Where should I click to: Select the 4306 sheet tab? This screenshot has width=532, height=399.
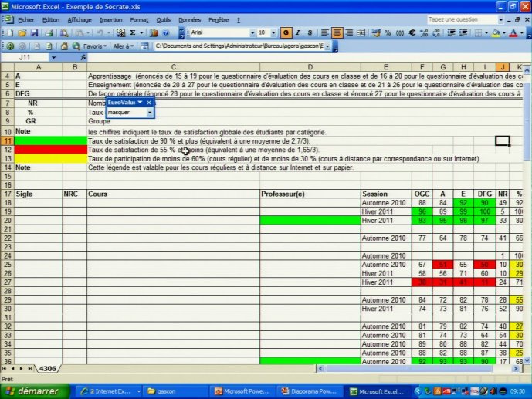pos(47,368)
